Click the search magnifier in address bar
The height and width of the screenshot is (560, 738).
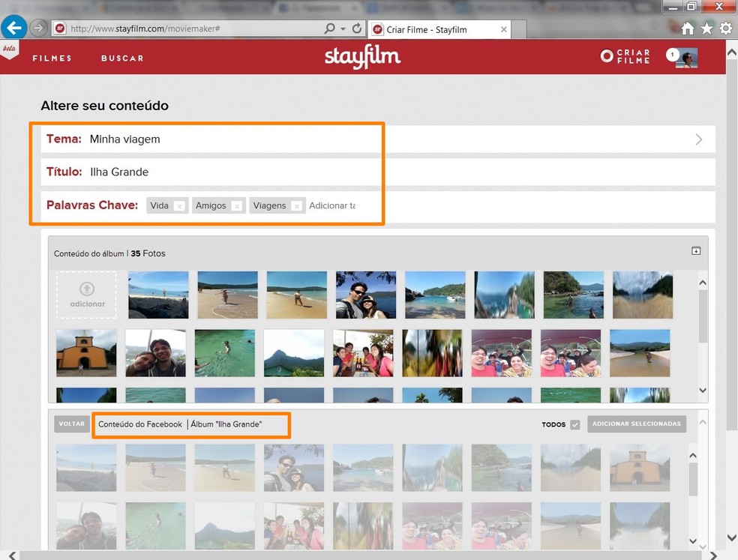329,28
